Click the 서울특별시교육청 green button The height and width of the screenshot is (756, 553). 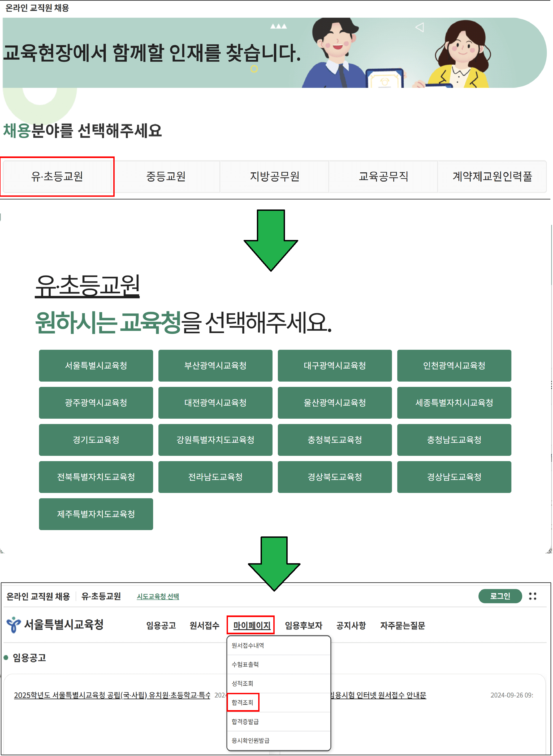[x=96, y=366]
